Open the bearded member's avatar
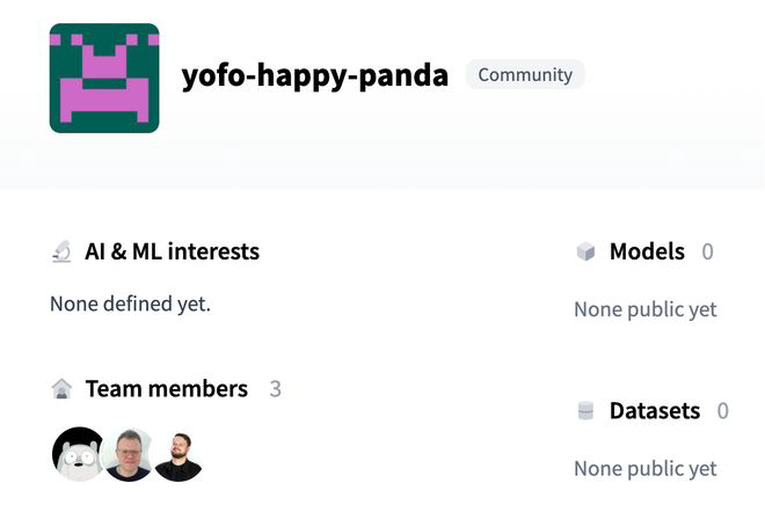This screenshot has height=512, width=765. click(x=179, y=456)
